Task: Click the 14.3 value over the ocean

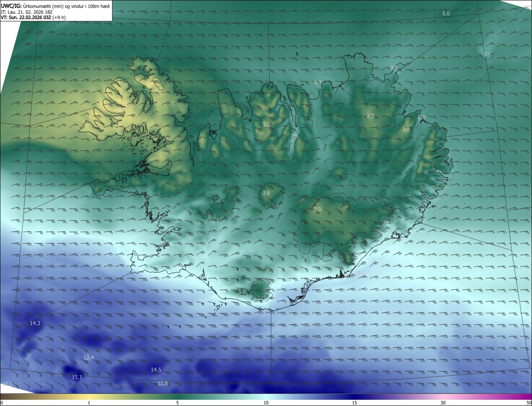Action: [x=35, y=323]
